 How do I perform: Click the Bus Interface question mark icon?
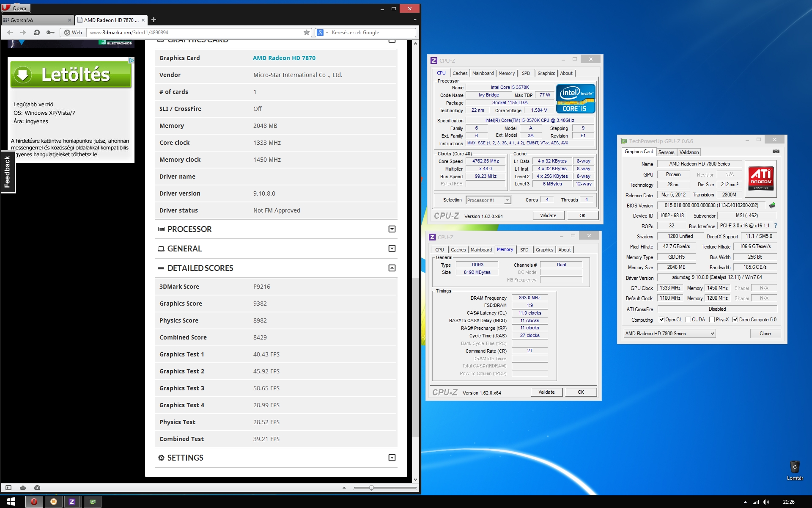(x=776, y=226)
